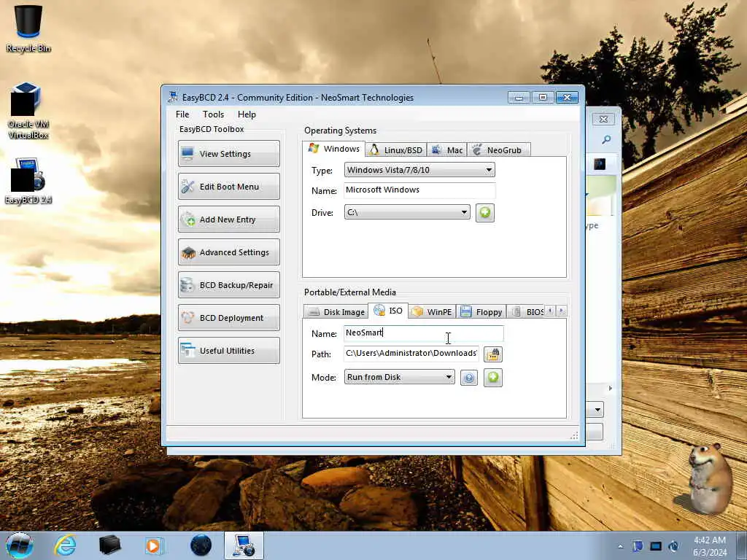Screen dimensions: 747x560
Task: Open BCD Backup/Repair
Action: pyautogui.click(x=228, y=285)
